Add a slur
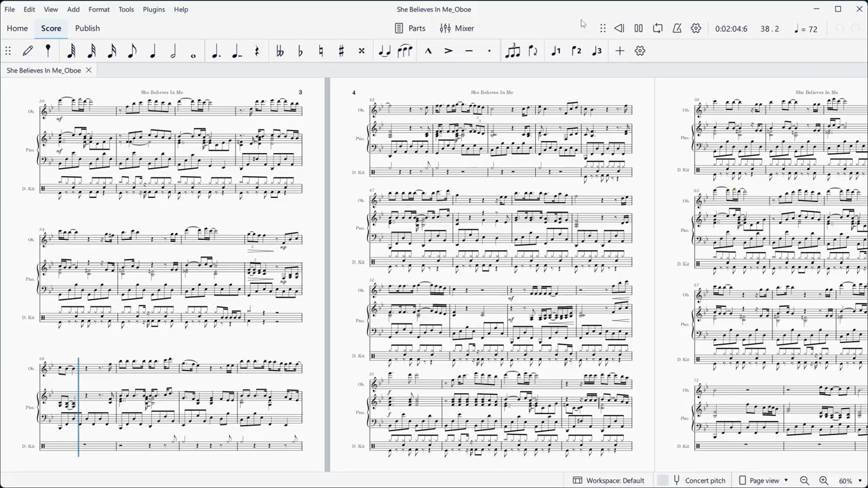The width and height of the screenshot is (868, 488). click(404, 51)
